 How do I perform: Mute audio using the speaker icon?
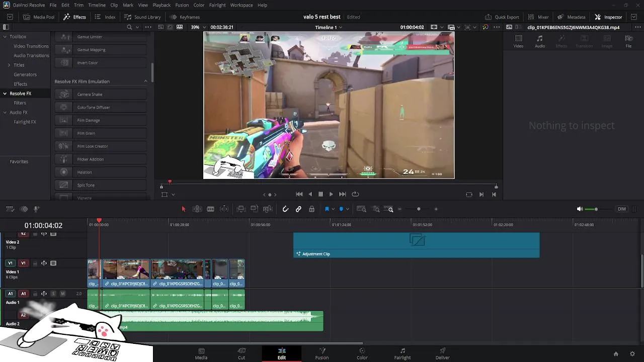[x=580, y=209]
